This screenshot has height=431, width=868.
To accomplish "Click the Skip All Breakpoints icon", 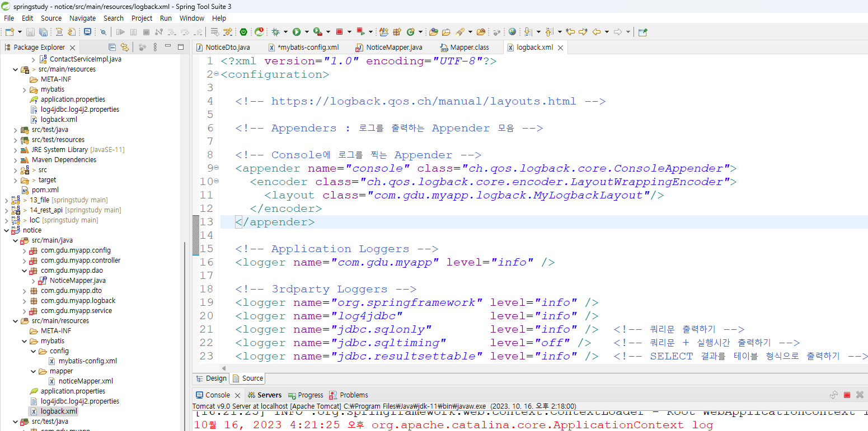I will pyautogui.click(x=103, y=32).
